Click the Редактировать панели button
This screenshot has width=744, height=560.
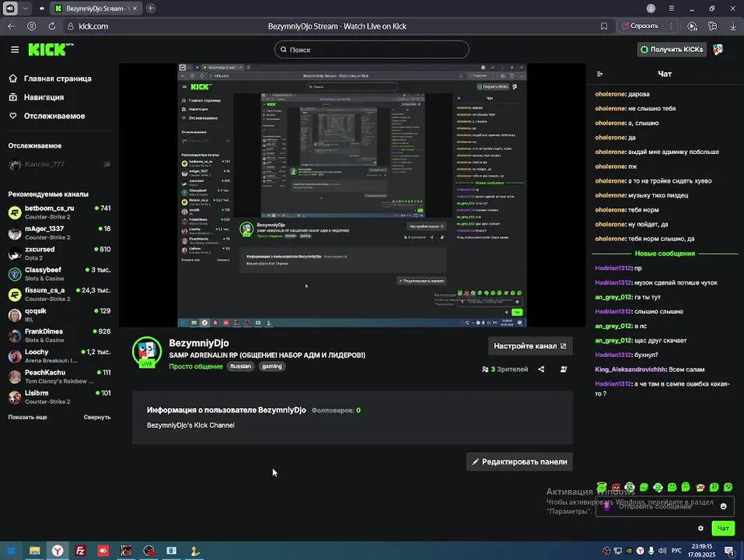(519, 462)
